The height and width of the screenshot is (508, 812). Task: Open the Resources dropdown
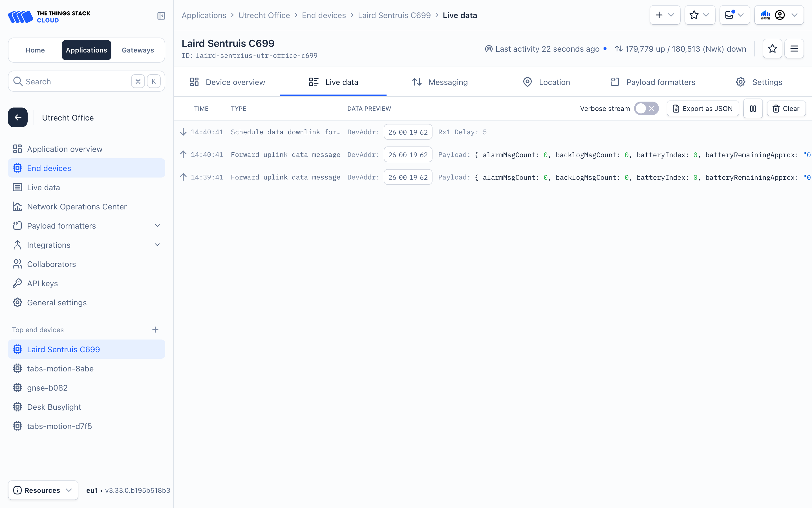pyautogui.click(x=43, y=490)
